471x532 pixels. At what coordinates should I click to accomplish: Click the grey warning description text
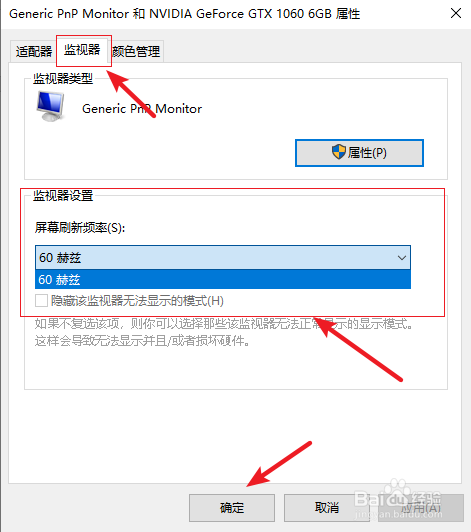[224, 332]
